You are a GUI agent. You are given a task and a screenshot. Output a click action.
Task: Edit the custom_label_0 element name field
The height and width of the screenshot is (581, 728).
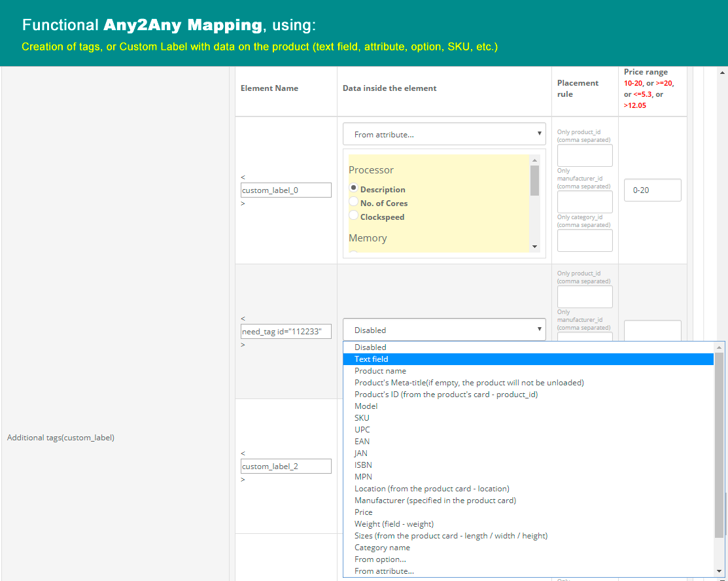tap(286, 190)
